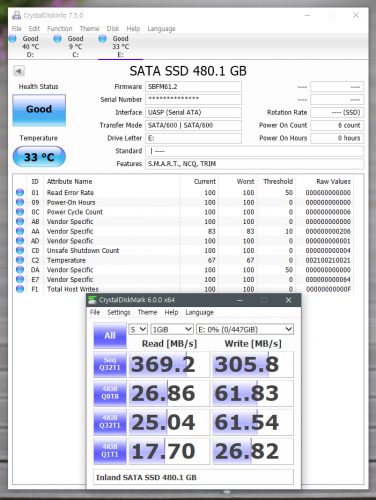Open the target drive dropdown E: 0%

point(245,329)
